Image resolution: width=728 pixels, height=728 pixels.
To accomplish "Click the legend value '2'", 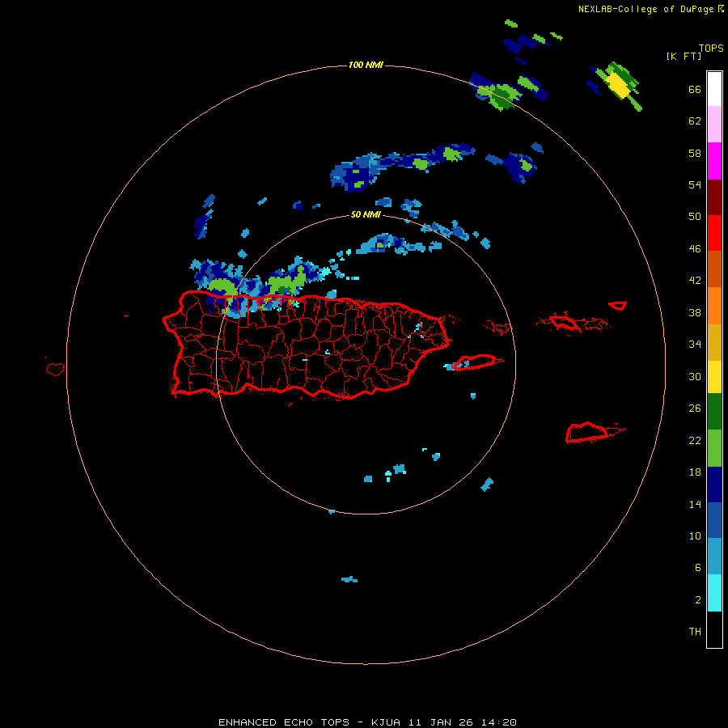I will [x=697, y=600].
